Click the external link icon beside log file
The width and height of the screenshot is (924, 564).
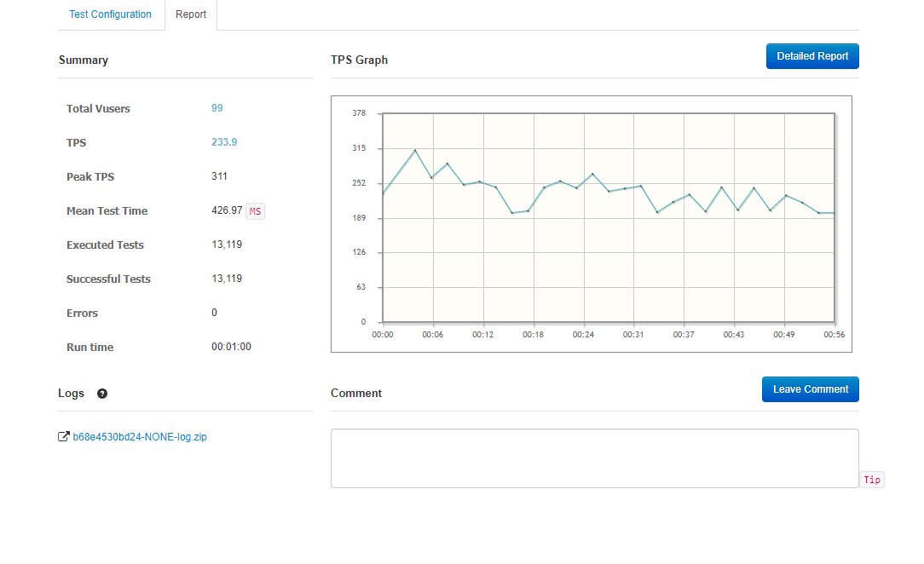(64, 437)
